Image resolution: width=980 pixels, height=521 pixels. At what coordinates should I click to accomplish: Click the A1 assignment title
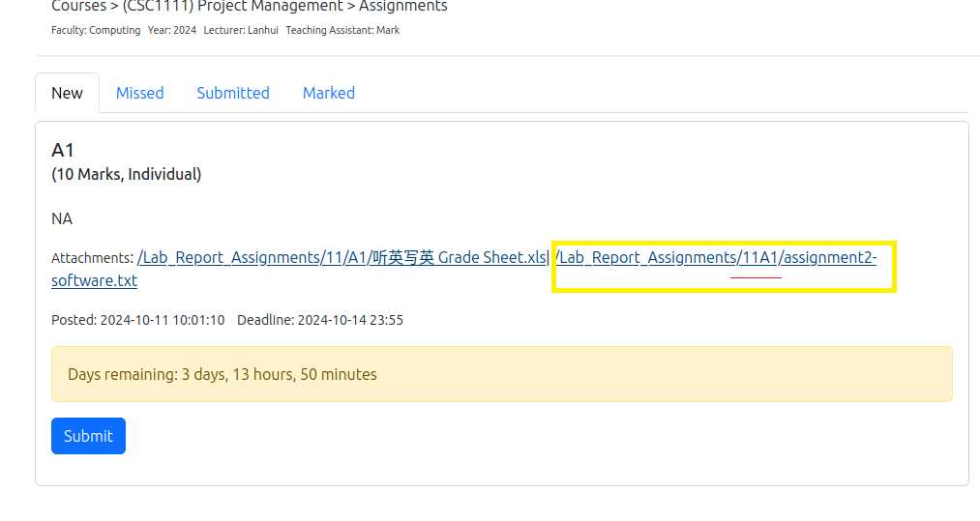click(63, 150)
